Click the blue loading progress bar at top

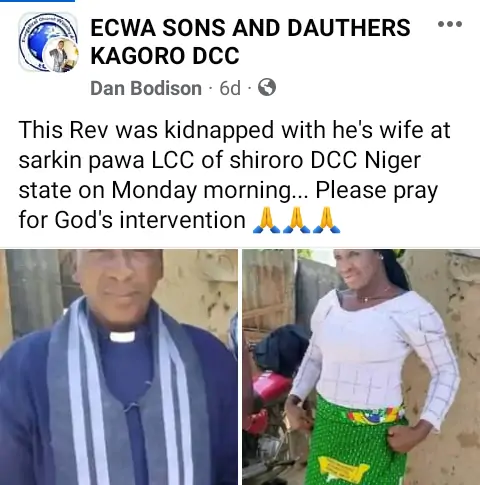pyautogui.click(x=37, y=1)
